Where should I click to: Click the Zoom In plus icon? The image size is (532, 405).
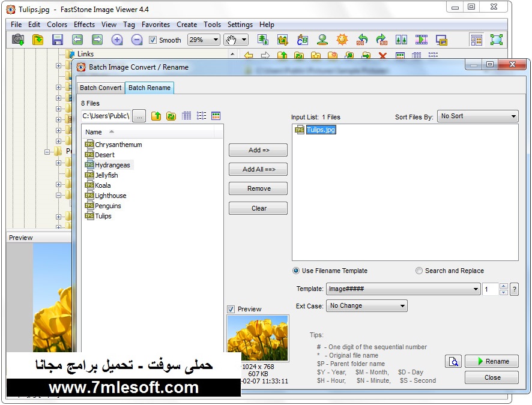[x=117, y=40]
